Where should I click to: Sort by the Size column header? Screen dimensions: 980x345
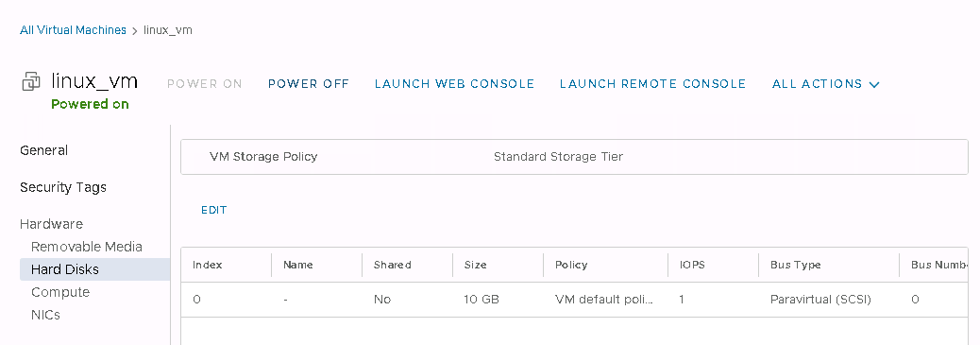point(475,265)
